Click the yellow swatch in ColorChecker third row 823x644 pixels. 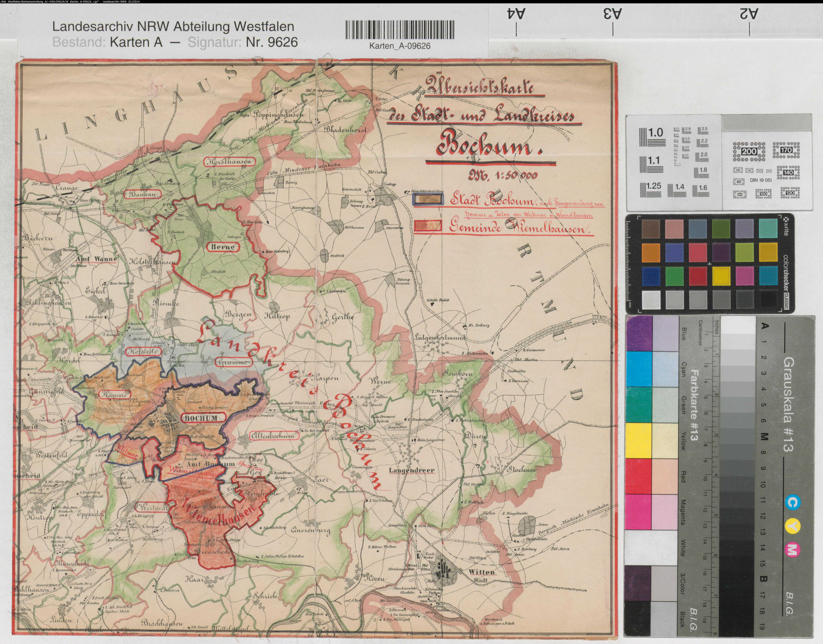pos(721,276)
